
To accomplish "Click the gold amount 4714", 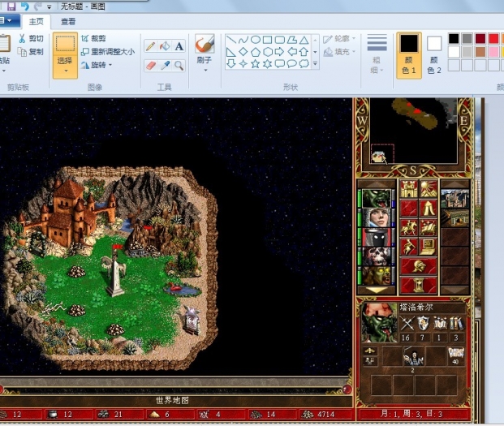I will point(325,415).
